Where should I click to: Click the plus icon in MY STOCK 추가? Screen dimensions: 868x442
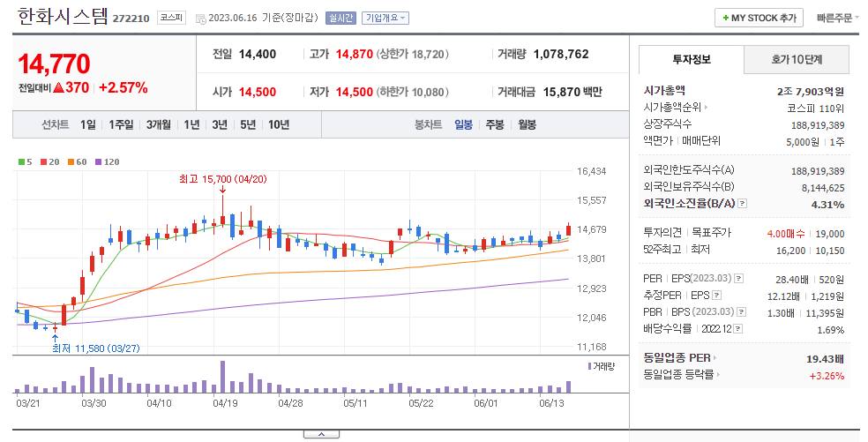click(x=725, y=19)
